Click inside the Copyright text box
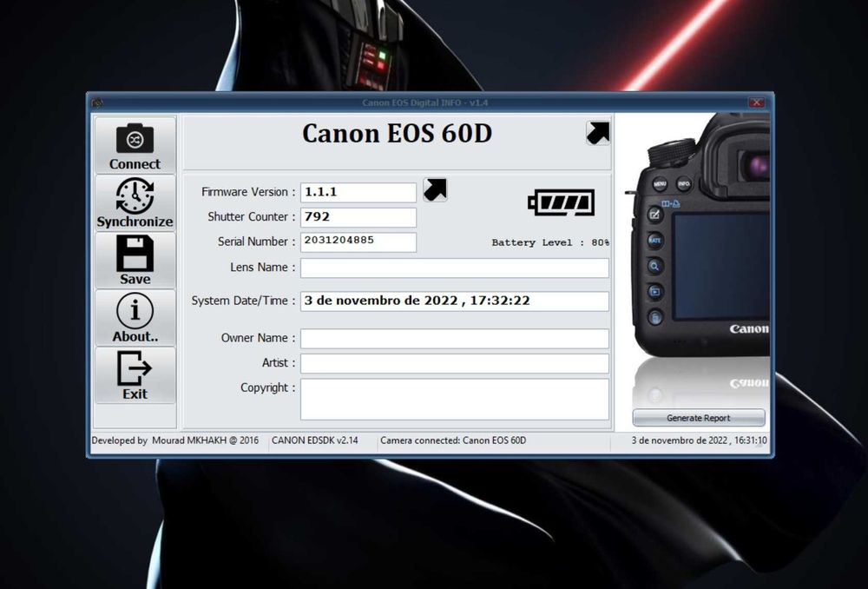The image size is (868, 589). pyautogui.click(x=455, y=399)
